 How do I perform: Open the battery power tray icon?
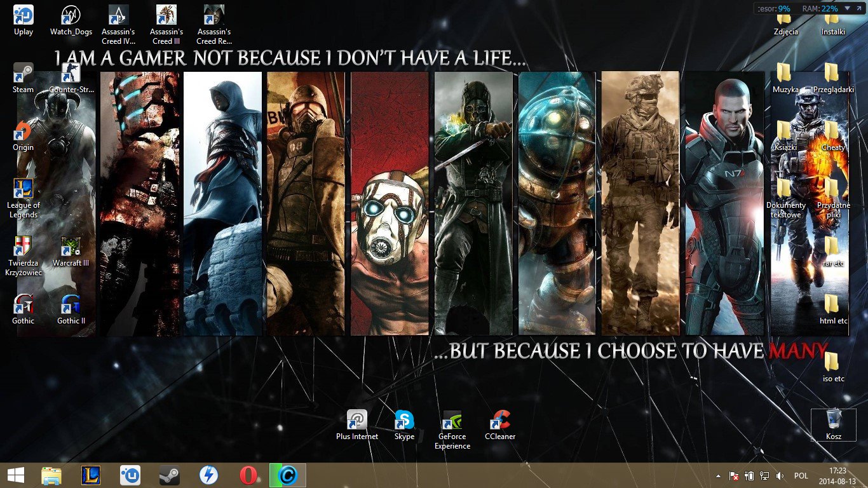(749, 476)
